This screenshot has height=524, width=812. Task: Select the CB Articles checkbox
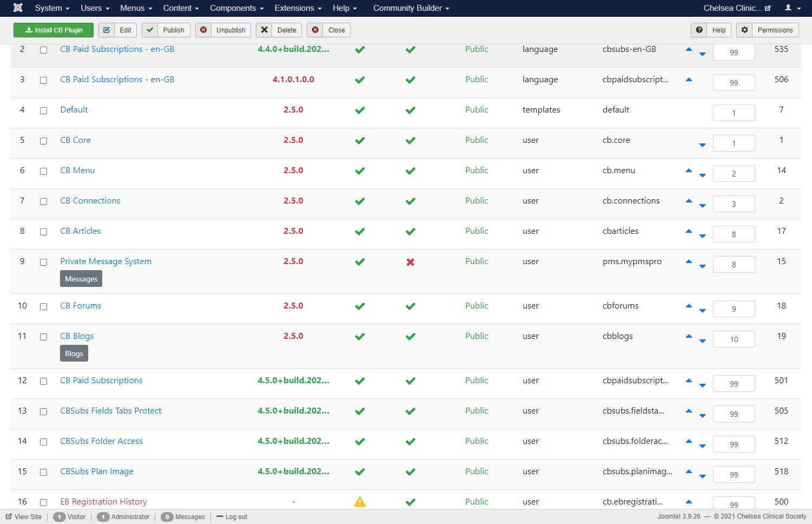[43, 232]
